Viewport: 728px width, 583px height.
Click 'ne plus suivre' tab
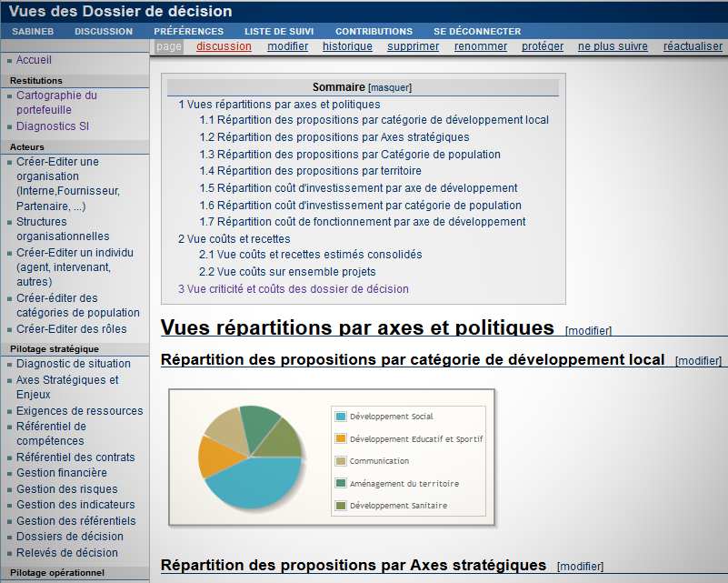[x=613, y=46]
